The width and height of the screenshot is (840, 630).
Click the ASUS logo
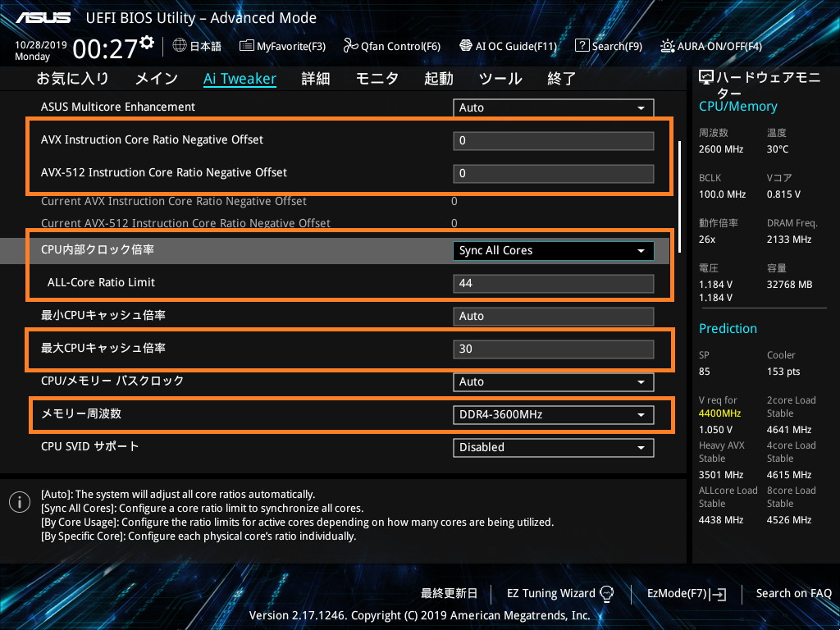pyautogui.click(x=43, y=18)
